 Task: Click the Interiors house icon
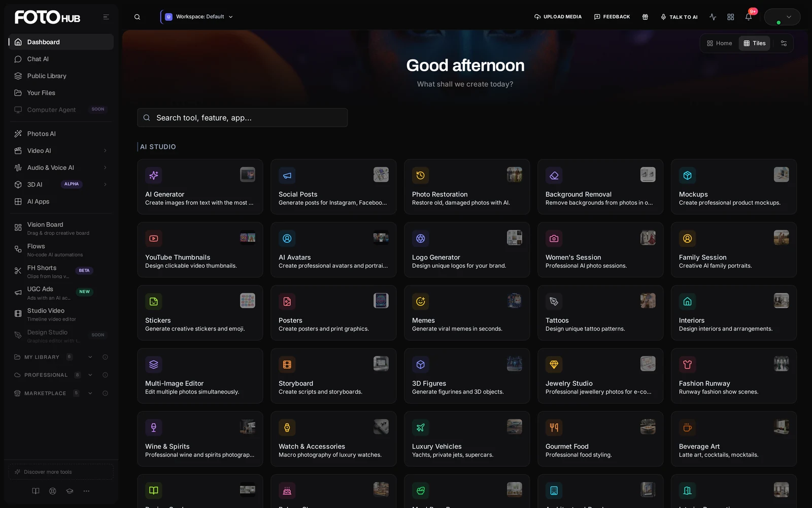687,301
